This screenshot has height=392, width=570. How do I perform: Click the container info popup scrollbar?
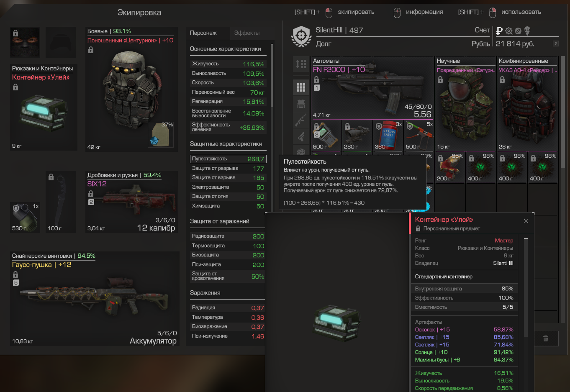[526, 287]
